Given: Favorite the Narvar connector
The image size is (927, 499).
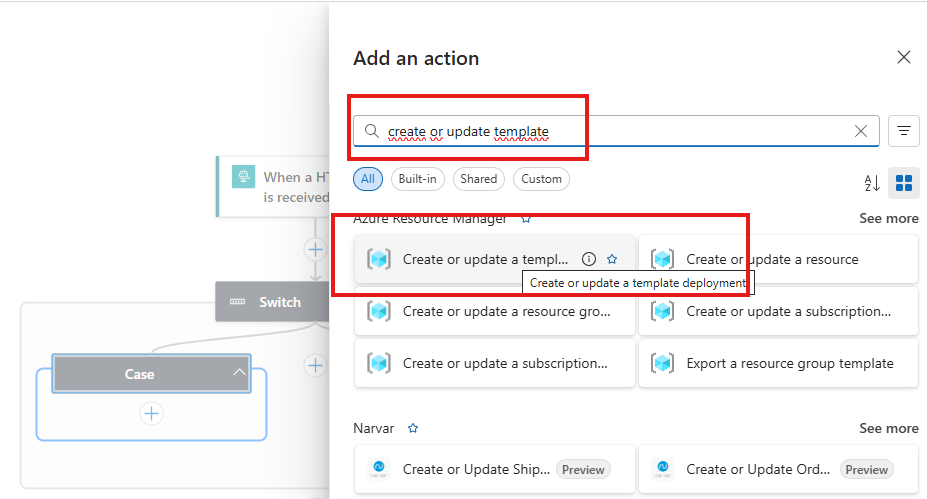Looking at the screenshot, I should point(413,428).
